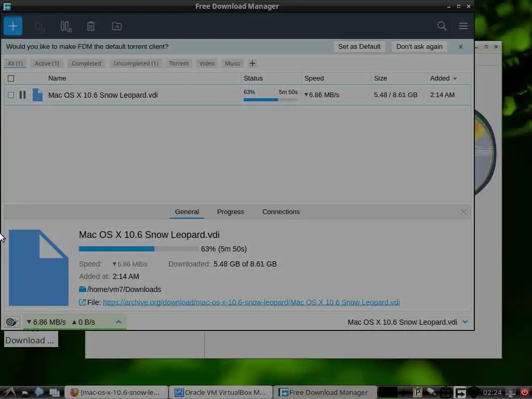Click the 6.86 MB/s speed in status bar
Screen dimensions: 532x399
pyautogui.click(x=46, y=322)
